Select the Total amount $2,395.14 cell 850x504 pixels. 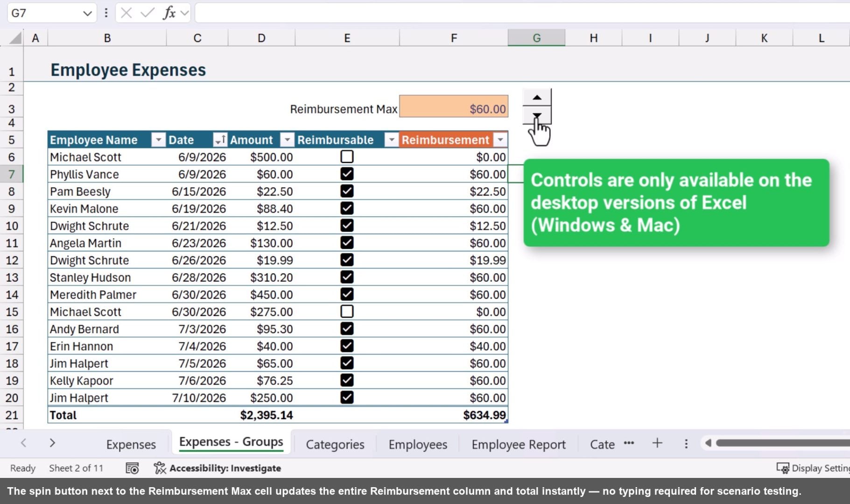pos(261,415)
